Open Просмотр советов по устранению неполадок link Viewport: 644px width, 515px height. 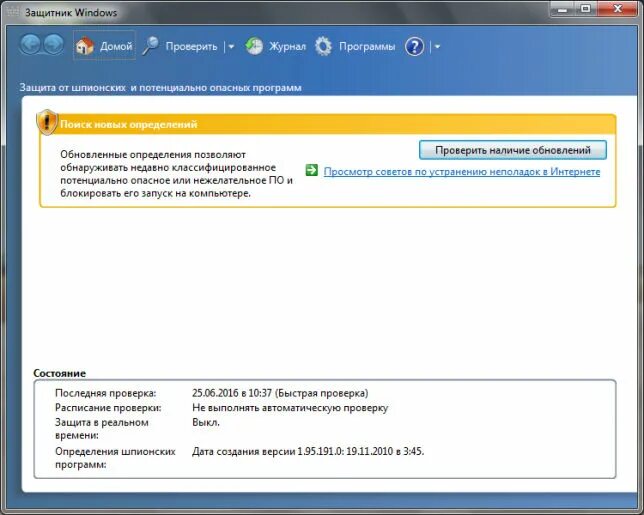[462, 171]
